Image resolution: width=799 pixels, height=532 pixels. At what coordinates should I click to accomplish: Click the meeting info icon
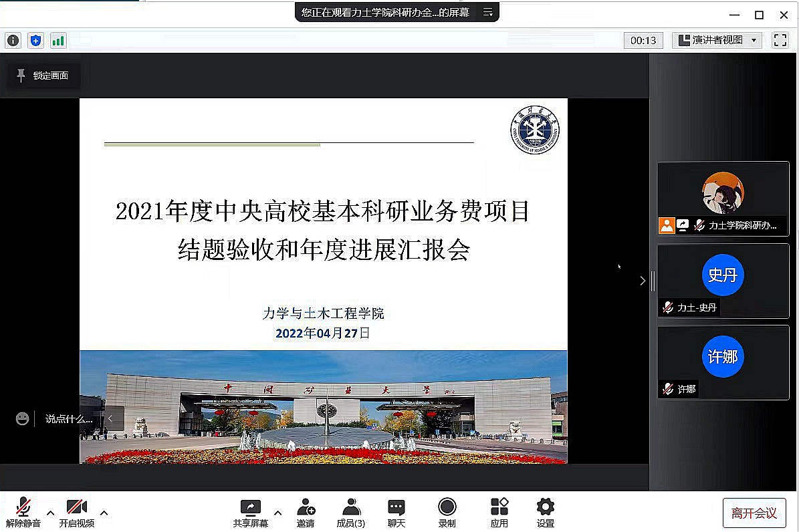pos(13,41)
